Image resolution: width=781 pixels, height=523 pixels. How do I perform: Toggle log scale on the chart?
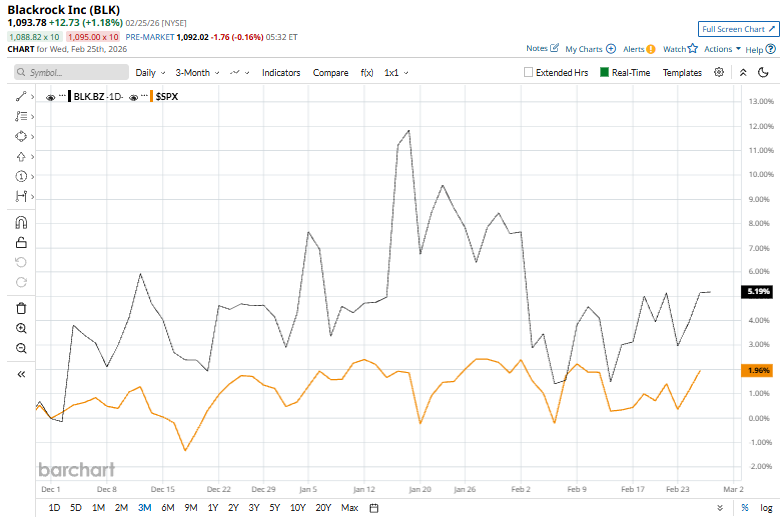[766, 508]
